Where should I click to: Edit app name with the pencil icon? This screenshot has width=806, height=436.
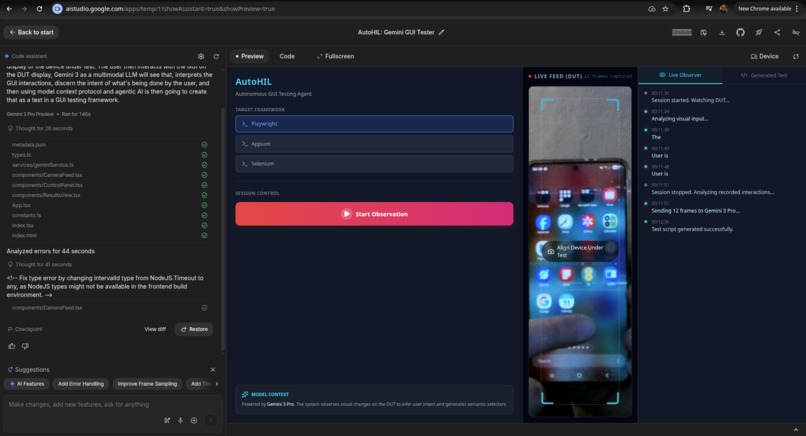pos(441,32)
